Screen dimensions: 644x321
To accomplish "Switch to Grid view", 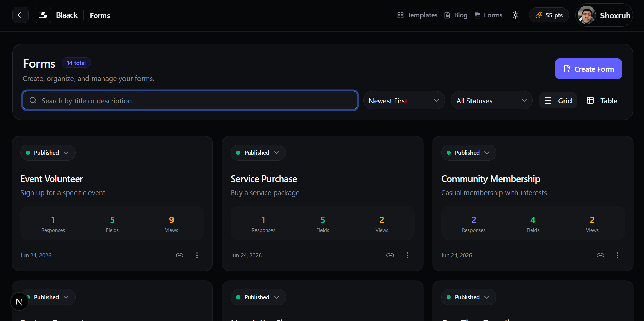I will (558, 100).
